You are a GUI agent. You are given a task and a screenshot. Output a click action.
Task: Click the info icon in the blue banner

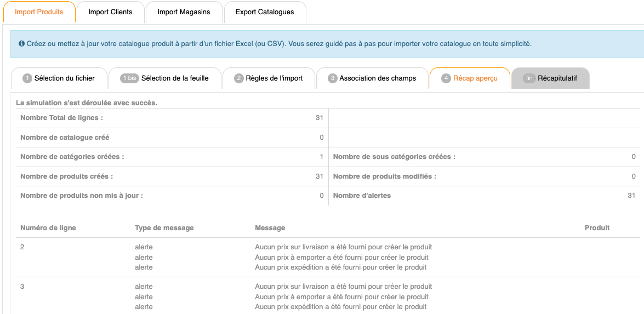point(21,44)
